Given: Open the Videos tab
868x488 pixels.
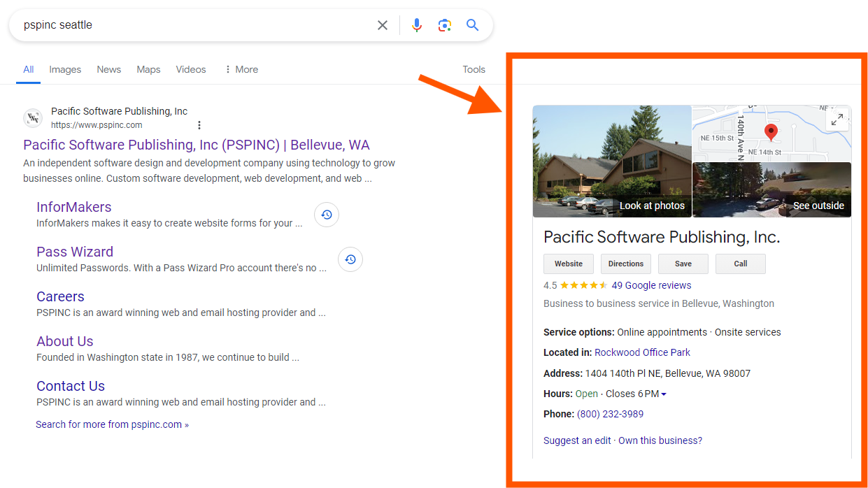Looking at the screenshot, I should click(191, 69).
